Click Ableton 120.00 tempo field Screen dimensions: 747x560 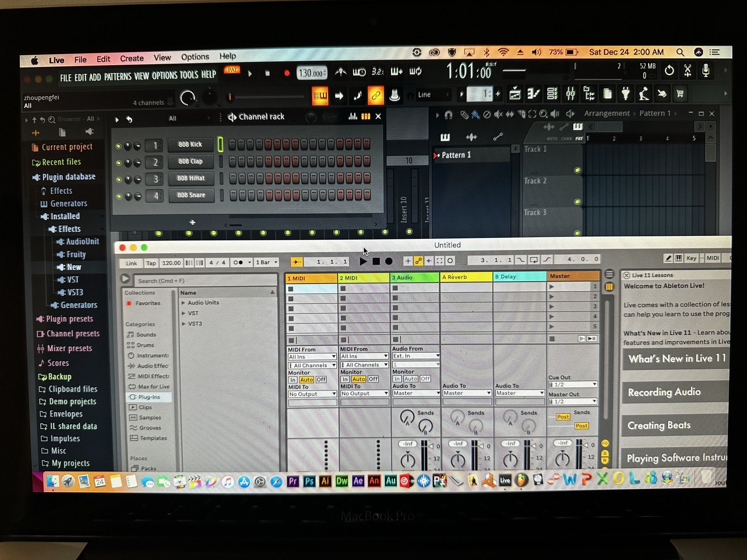pyautogui.click(x=171, y=263)
